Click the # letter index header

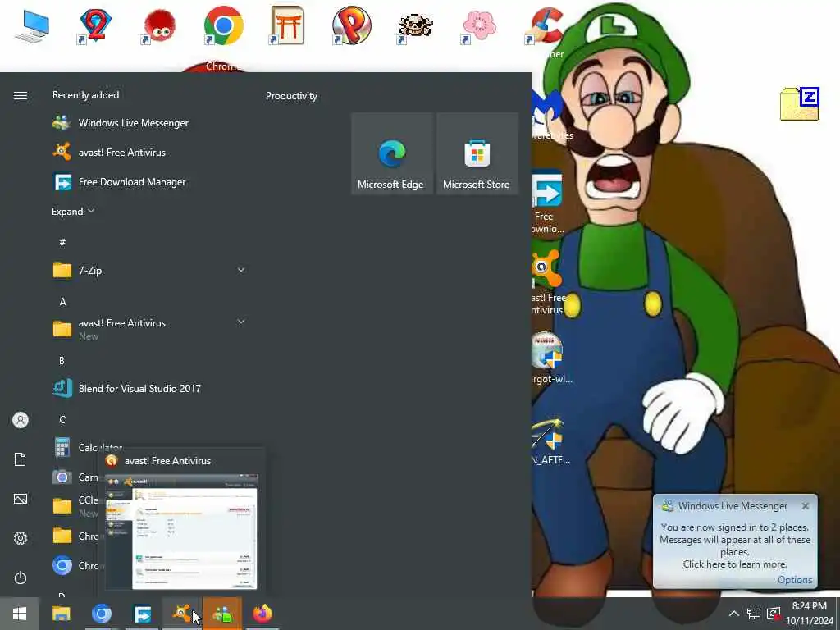click(x=62, y=242)
